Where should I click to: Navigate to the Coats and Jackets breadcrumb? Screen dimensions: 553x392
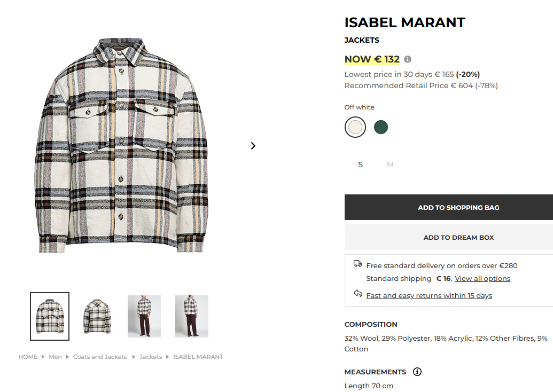100,357
